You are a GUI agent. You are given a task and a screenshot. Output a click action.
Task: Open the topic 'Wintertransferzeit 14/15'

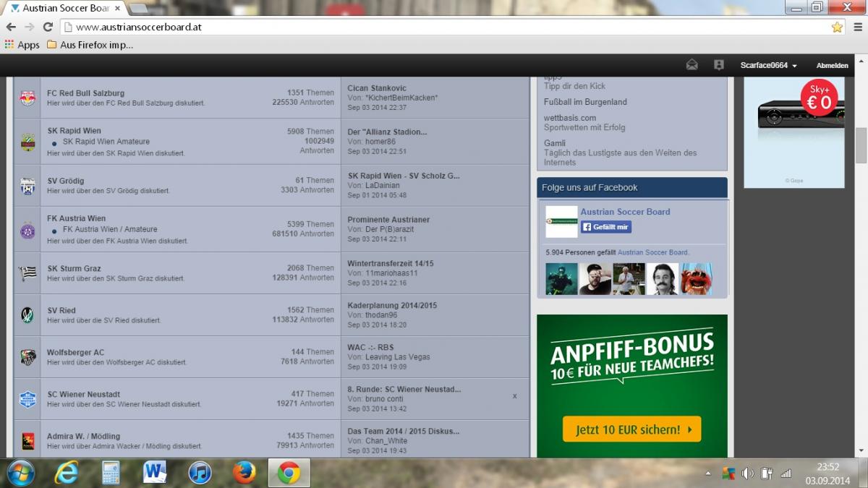coord(391,264)
